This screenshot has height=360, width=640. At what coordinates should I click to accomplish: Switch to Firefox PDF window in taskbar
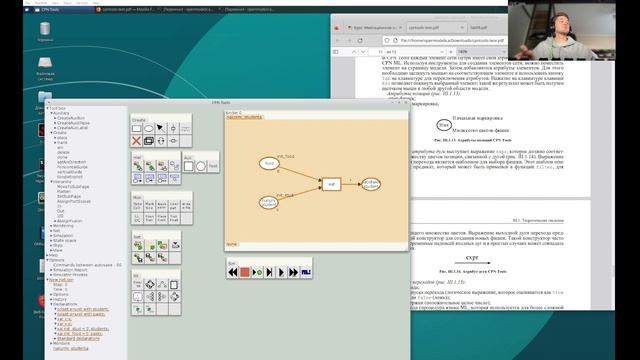point(126,9)
